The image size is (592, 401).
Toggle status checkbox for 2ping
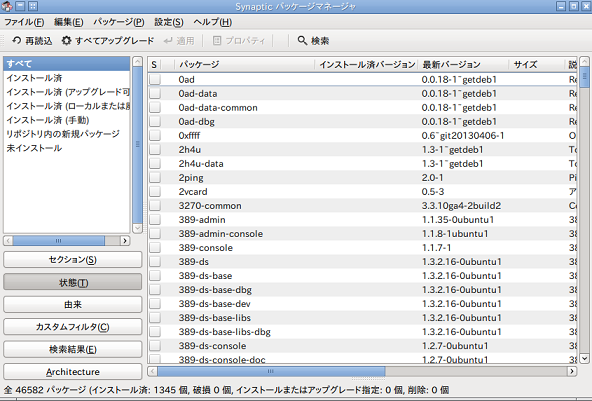point(155,177)
